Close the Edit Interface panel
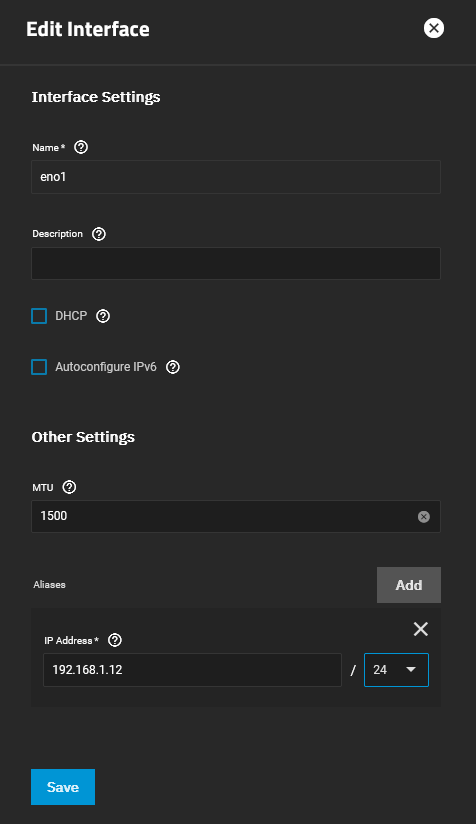Image resolution: width=476 pixels, height=824 pixels. tap(434, 28)
